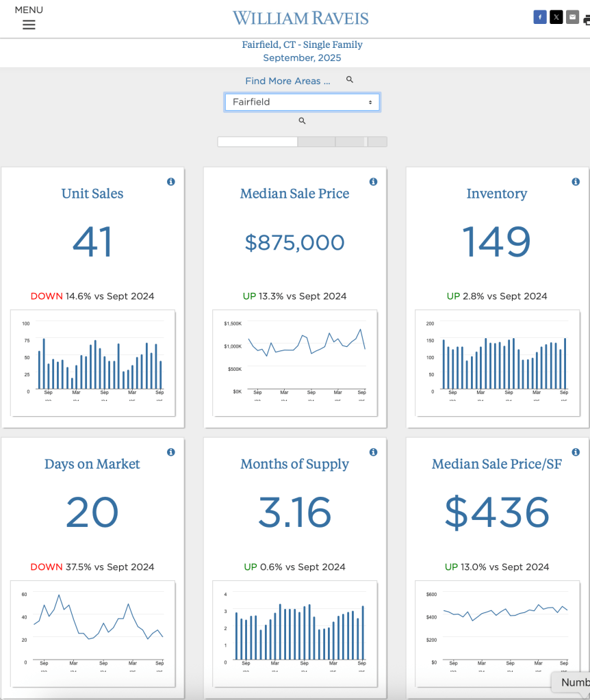Open info icon on Unit Sales card
The image size is (590, 700).
tap(171, 181)
